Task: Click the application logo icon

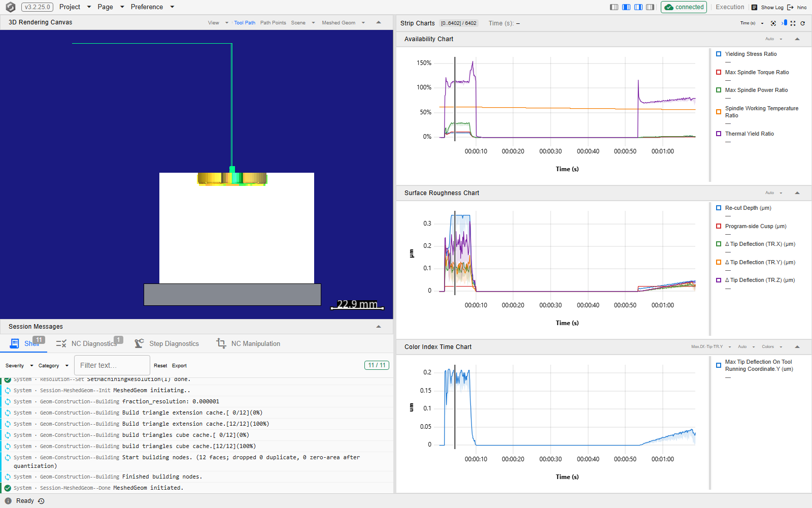Action: point(10,7)
